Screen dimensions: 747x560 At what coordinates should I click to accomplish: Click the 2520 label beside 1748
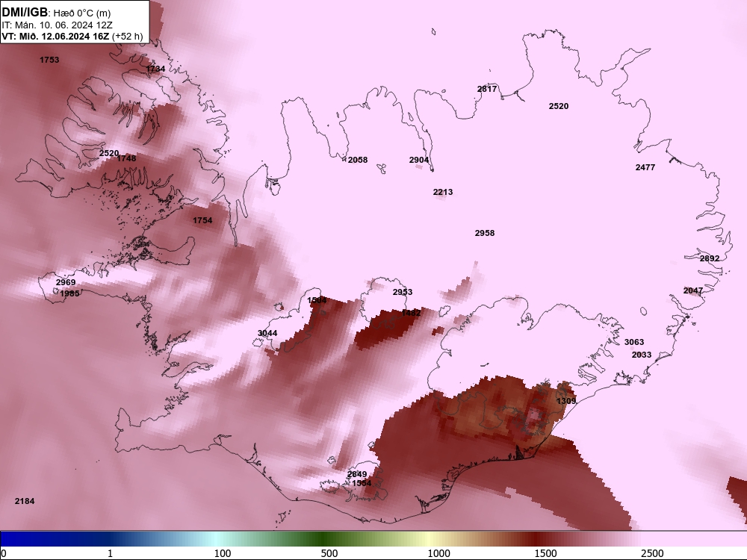pyautogui.click(x=109, y=153)
